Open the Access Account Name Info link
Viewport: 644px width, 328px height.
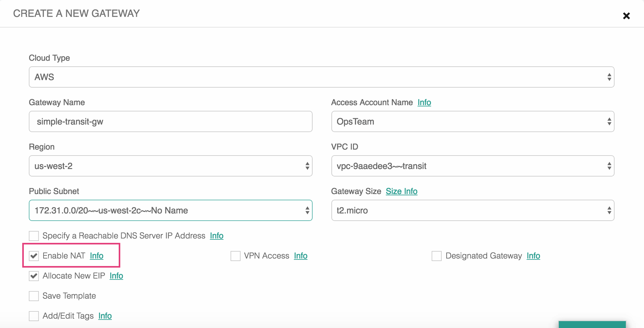click(x=424, y=102)
